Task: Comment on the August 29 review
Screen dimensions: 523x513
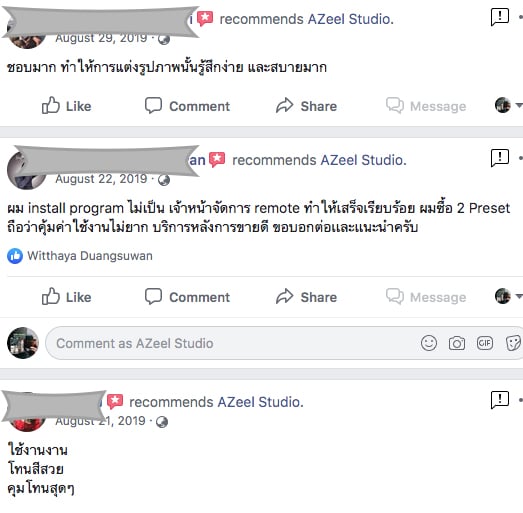Action: pyautogui.click(x=187, y=106)
